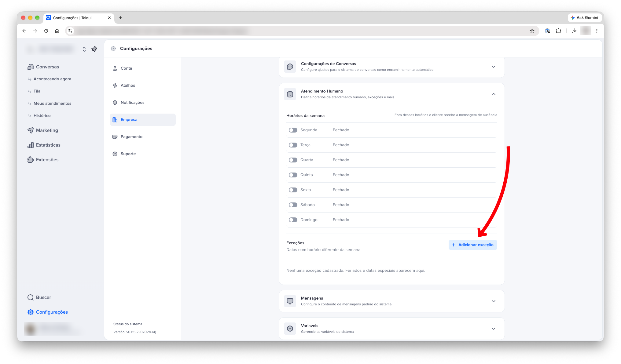Image resolution: width=621 pixels, height=364 pixels.
Task: Click the Buscar search item
Action: pyautogui.click(x=39, y=297)
